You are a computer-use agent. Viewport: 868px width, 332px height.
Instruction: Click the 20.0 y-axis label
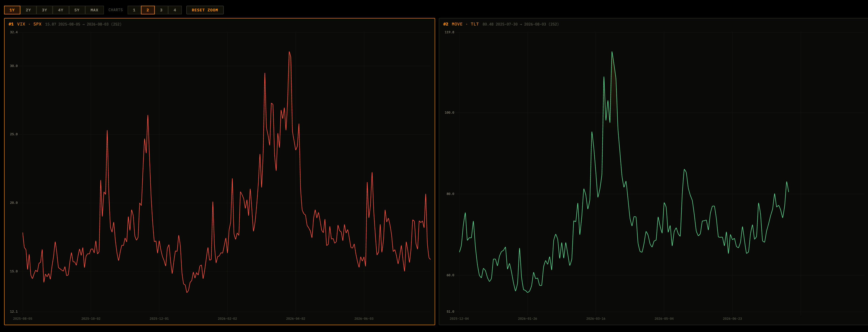pyautogui.click(x=14, y=203)
